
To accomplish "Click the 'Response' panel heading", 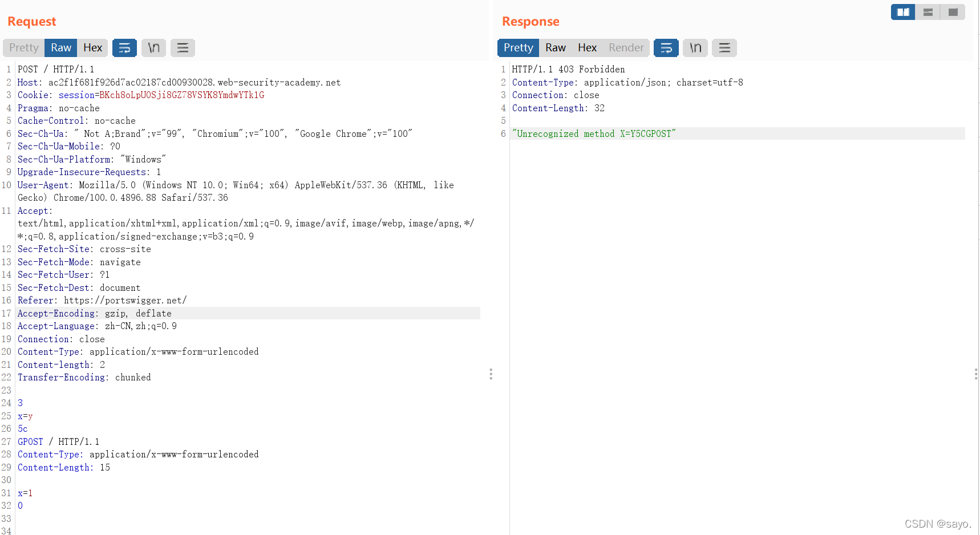I will point(531,22).
